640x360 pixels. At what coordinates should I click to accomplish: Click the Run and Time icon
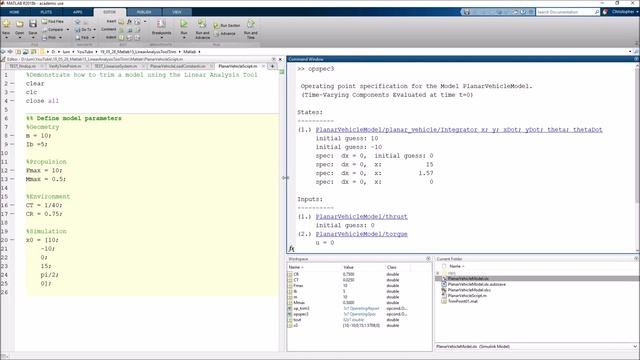pos(251,24)
